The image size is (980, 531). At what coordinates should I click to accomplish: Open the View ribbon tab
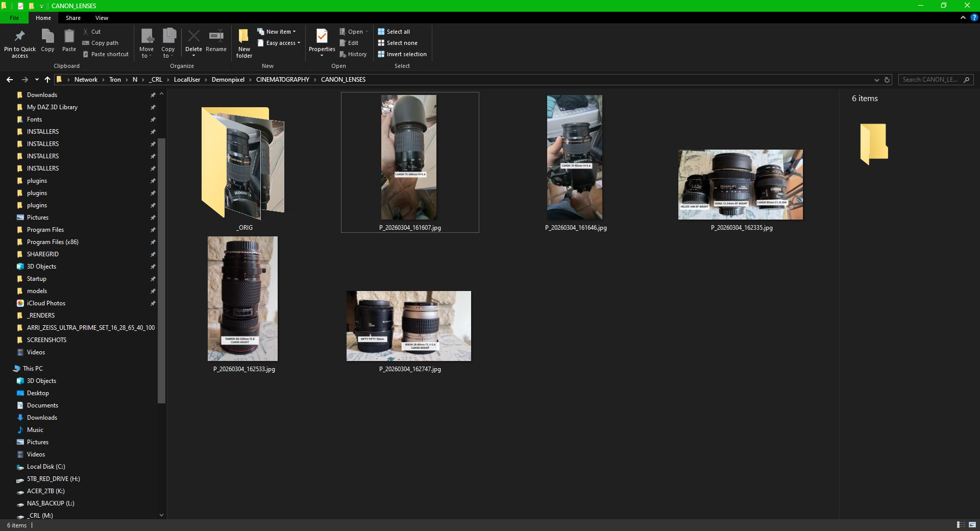pyautogui.click(x=102, y=18)
